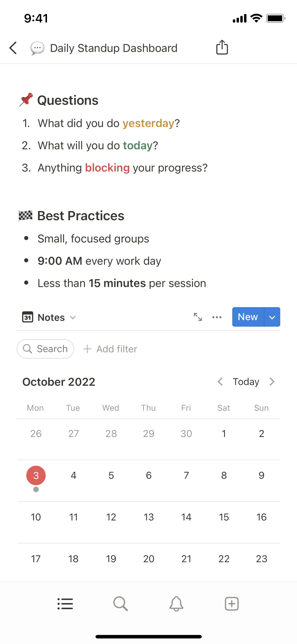Open the bottom bar page list icon
This screenshot has width=297, height=644.
pyautogui.click(x=65, y=604)
